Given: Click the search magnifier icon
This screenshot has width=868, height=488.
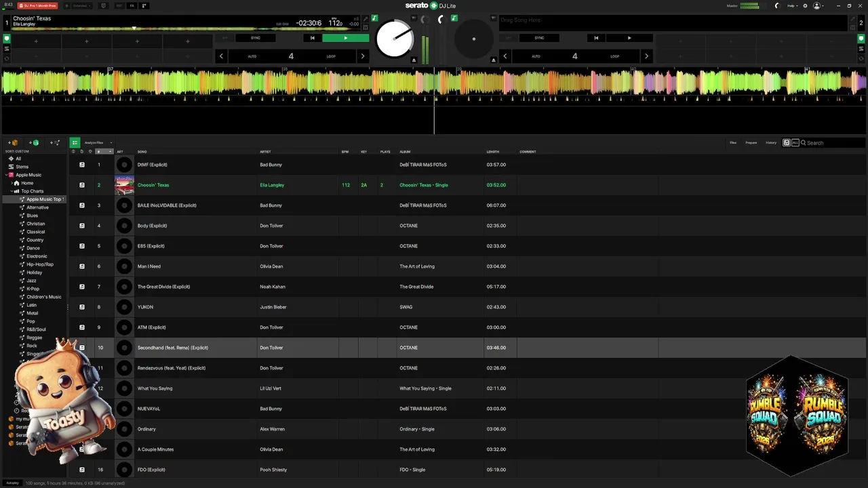Looking at the screenshot, I should pyautogui.click(x=804, y=143).
